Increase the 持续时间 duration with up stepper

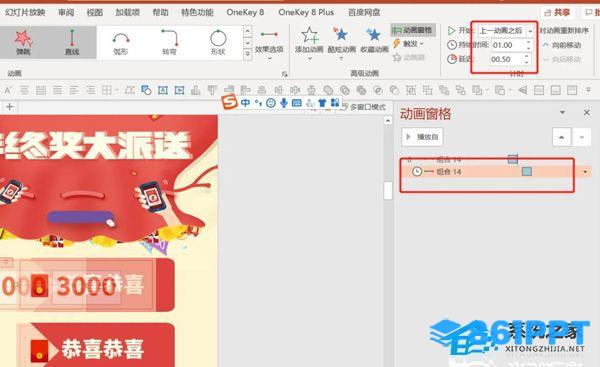pos(528,42)
